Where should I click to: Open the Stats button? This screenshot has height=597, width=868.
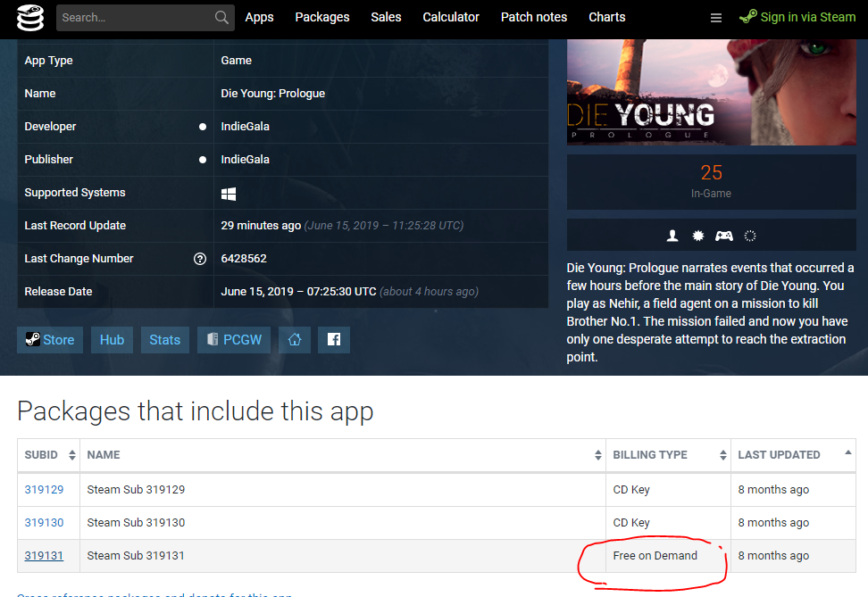click(165, 340)
